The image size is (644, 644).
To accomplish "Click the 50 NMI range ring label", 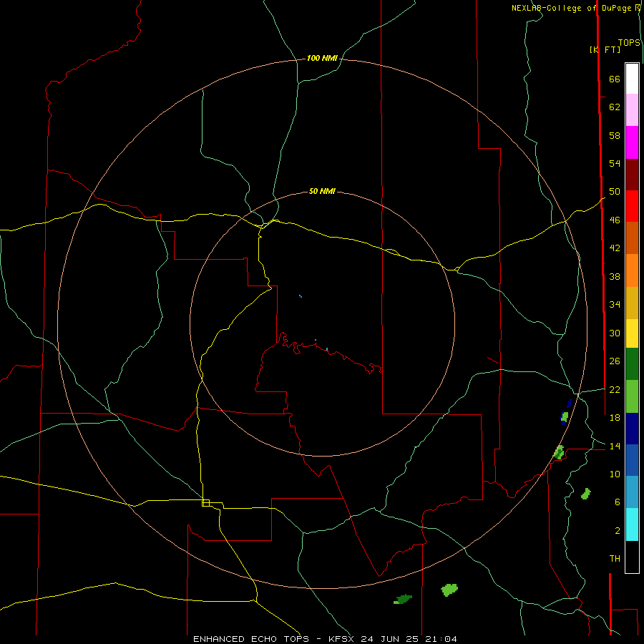I will tap(322, 191).
